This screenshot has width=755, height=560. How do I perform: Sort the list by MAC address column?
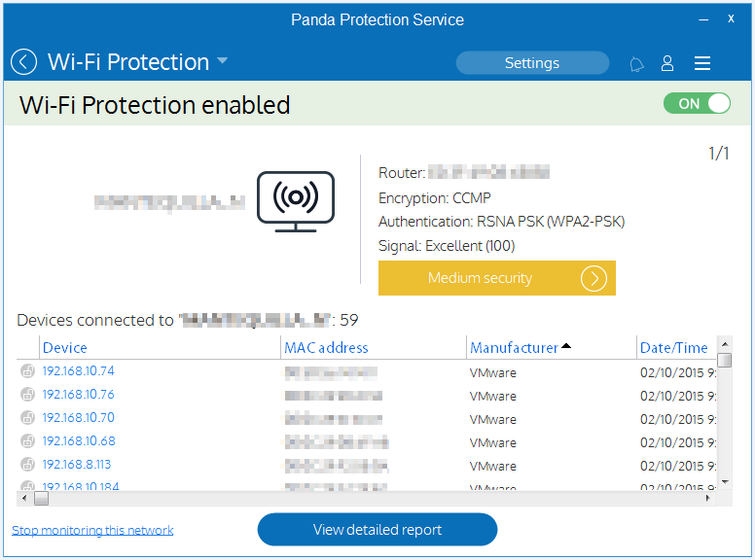pos(326,348)
